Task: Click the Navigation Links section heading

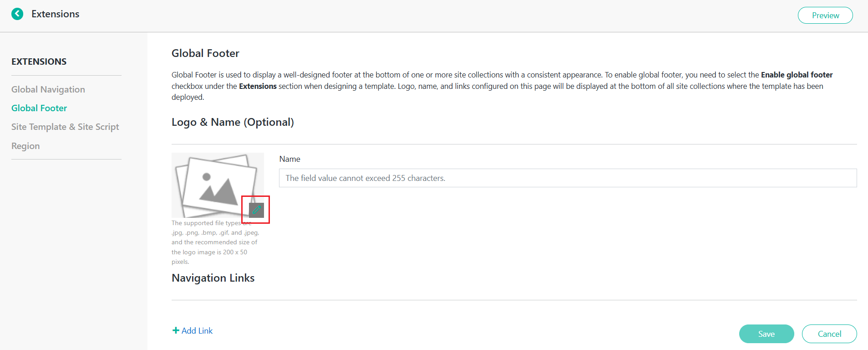Action: 213,278
